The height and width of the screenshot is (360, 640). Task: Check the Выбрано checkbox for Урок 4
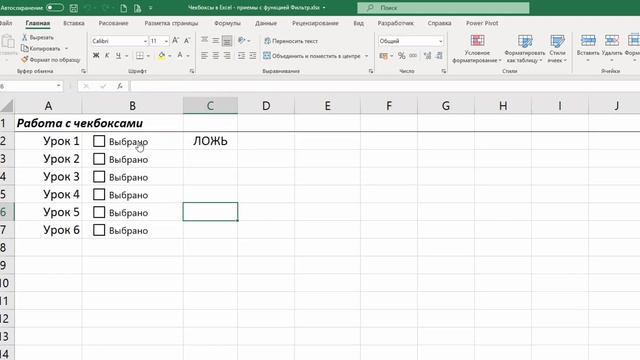pyautogui.click(x=99, y=194)
